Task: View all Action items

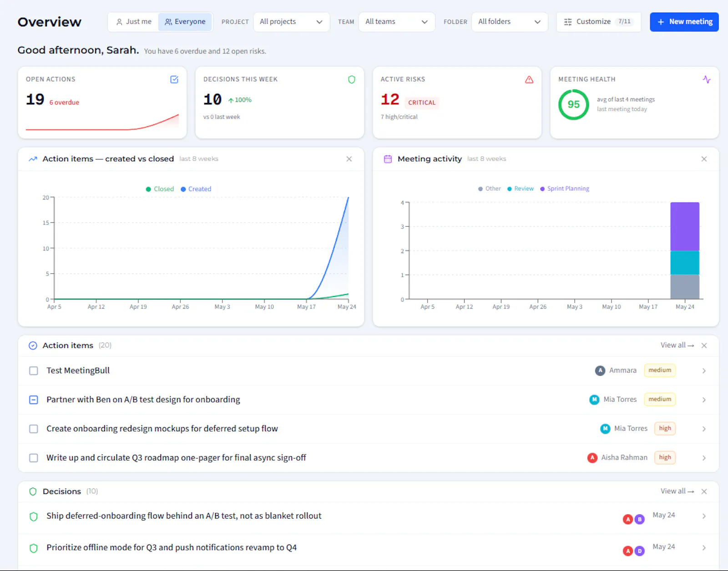Action: click(x=677, y=345)
